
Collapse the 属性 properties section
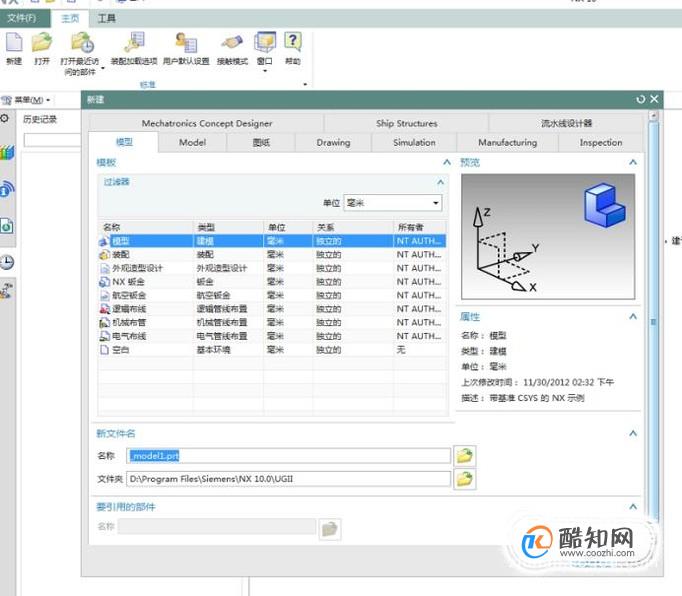coord(633,316)
